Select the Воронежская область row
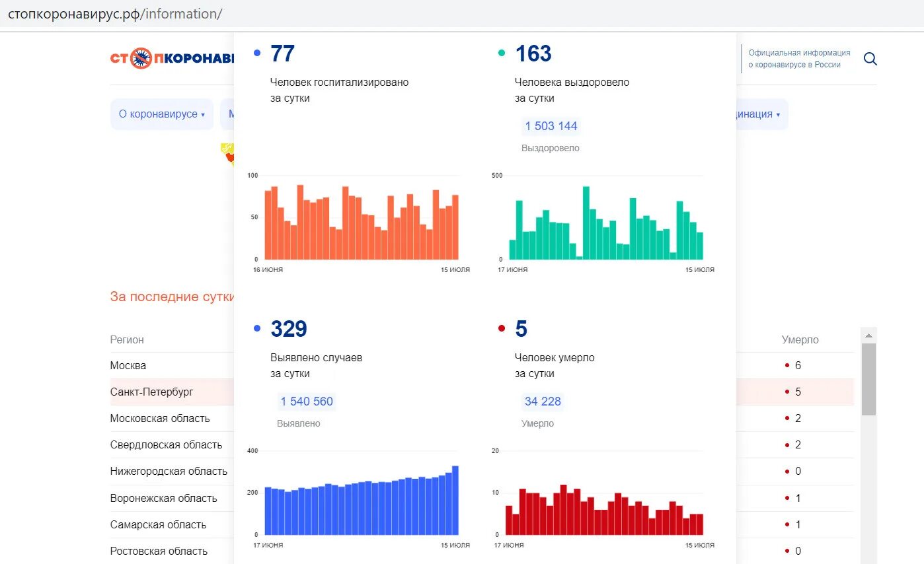Screen dimensions: 924x564 482,498
